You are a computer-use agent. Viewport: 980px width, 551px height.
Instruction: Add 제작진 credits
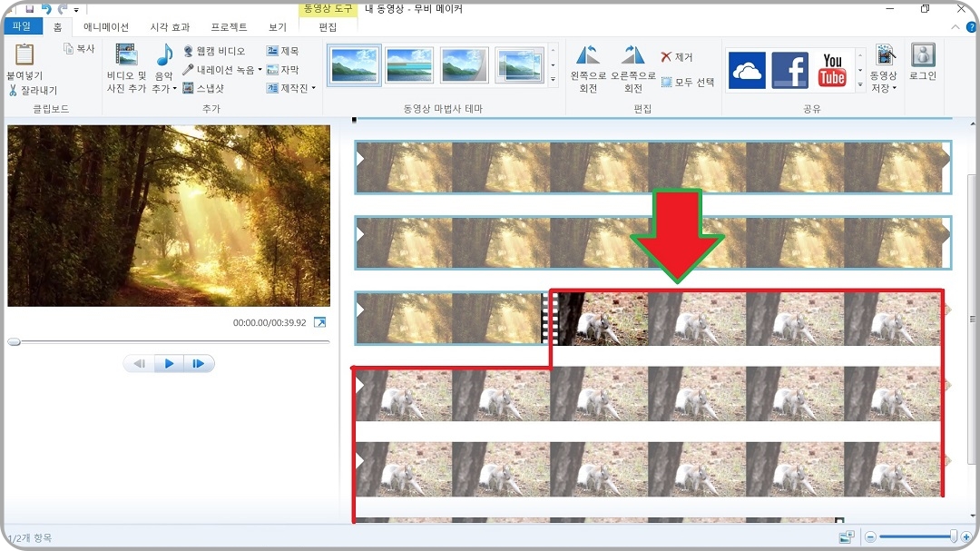pyautogui.click(x=287, y=88)
